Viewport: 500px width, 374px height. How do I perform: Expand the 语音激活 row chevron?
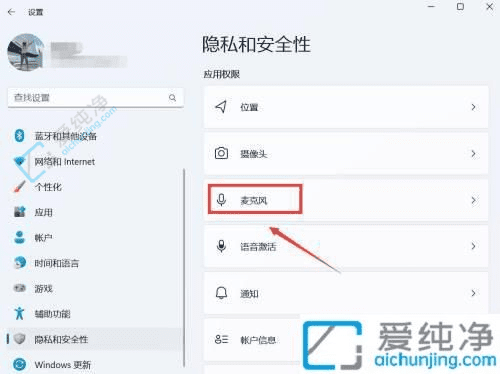(473, 246)
